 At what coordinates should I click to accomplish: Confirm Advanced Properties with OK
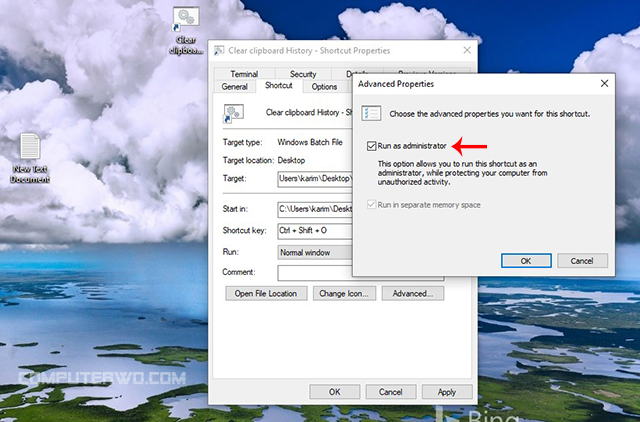coord(526,261)
